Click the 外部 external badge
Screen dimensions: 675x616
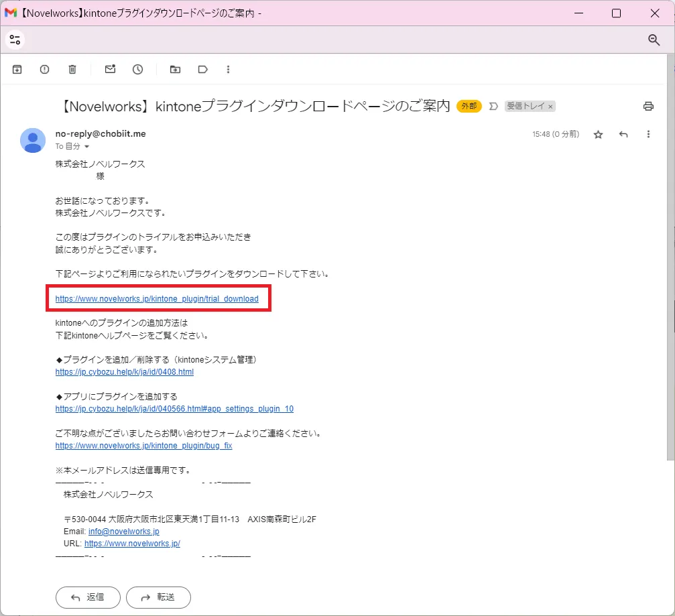(x=469, y=106)
